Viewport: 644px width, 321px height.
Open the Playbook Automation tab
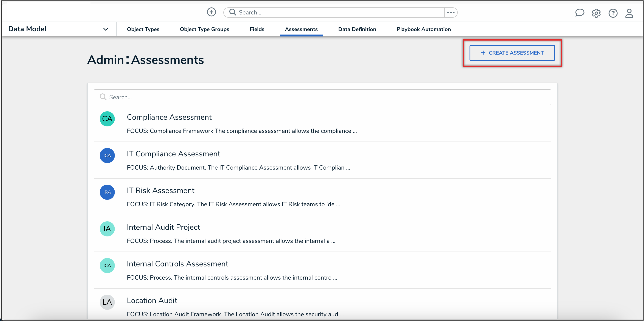pyautogui.click(x=423, y=29)
